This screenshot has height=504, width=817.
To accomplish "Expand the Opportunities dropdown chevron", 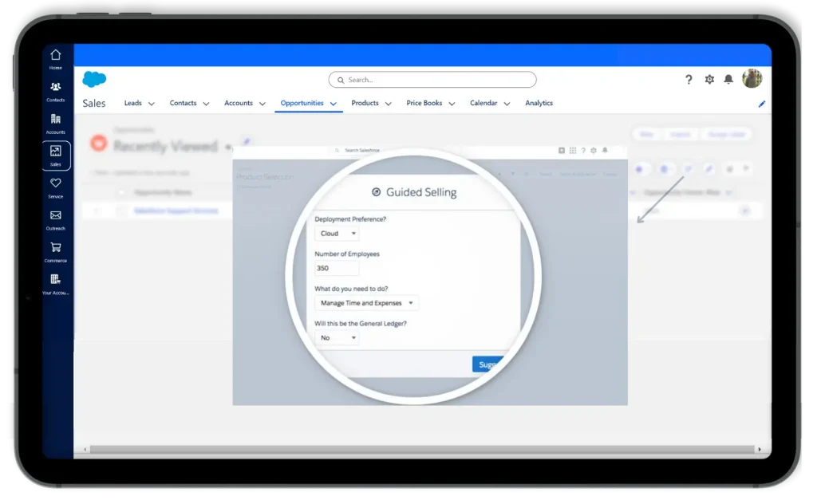I will click(334, 104).
